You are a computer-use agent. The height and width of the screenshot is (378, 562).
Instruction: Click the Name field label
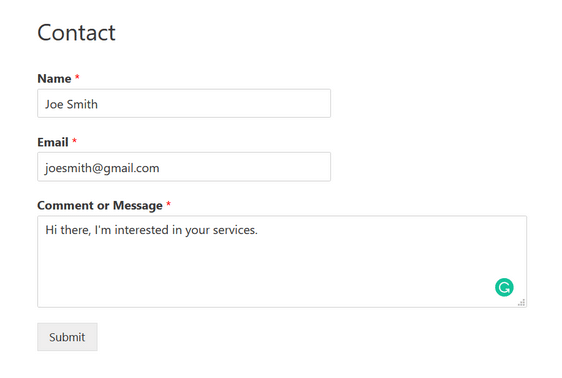point(54,78)
